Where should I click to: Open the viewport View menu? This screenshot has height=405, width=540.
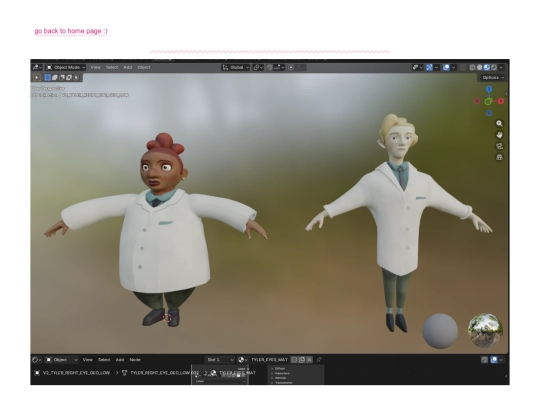(x=95, y=68)
